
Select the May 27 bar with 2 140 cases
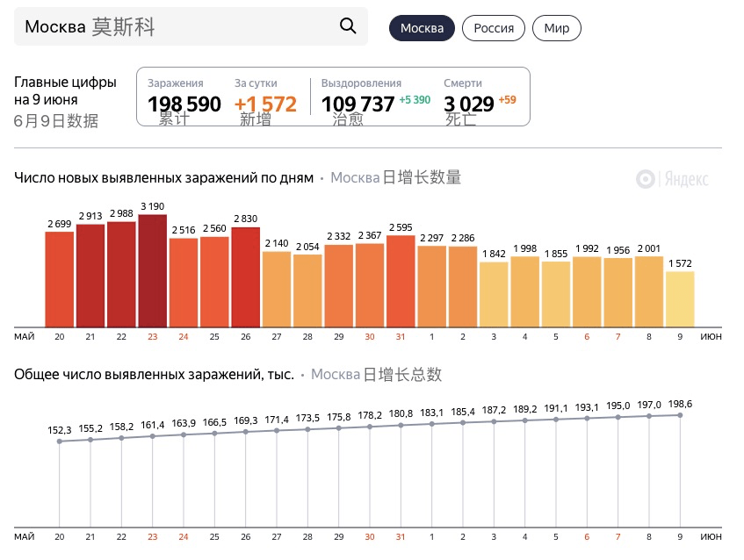coord(277,290)
